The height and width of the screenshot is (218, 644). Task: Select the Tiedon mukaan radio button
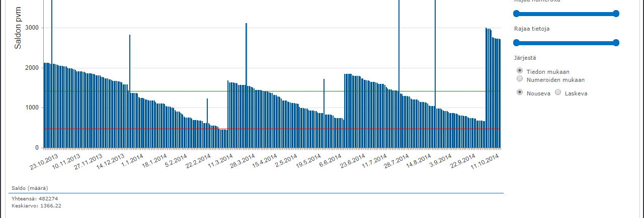(520, 71)
